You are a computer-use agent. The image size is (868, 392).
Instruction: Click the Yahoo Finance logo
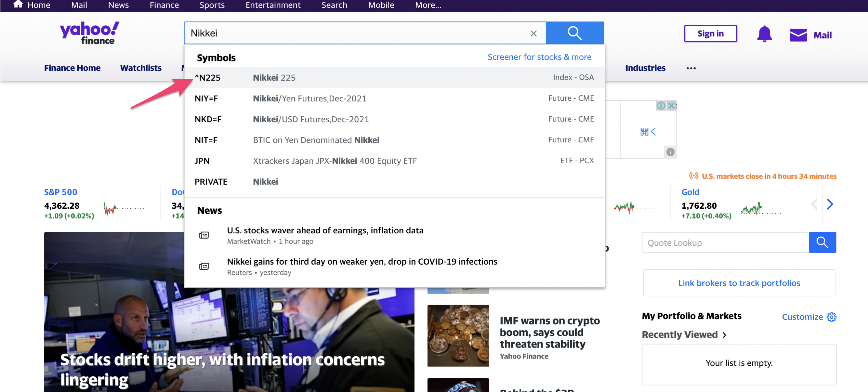[89, 33]
